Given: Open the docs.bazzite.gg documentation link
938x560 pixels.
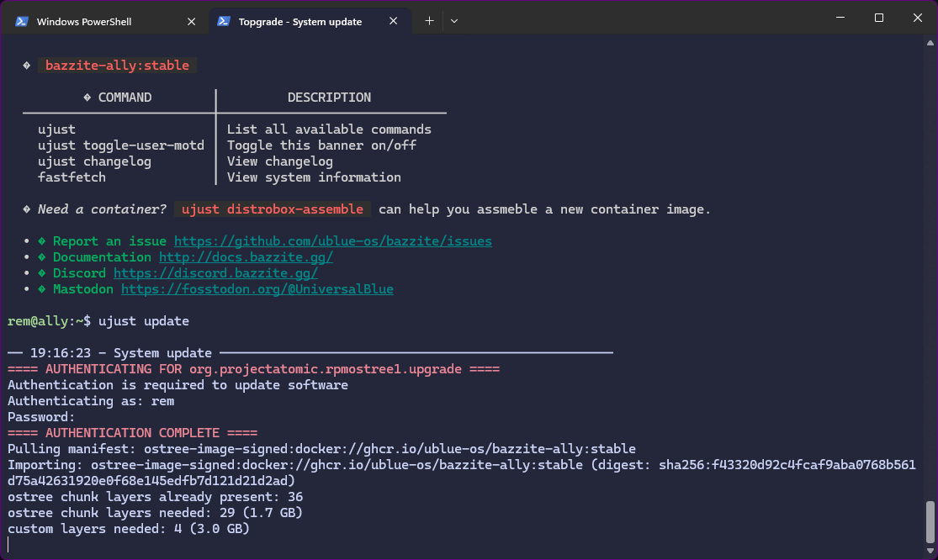Looking at the screenshot, I should pyautogui.click(x=246, y=257).
